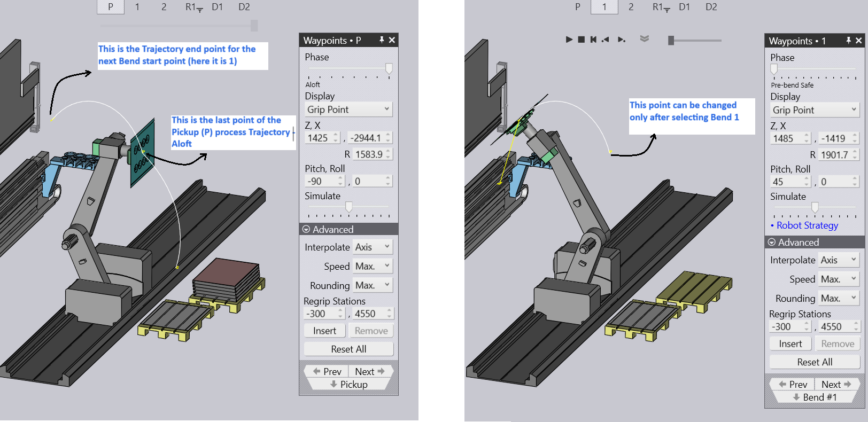Click Simulate slider in Waypoints P panel

(x=348, y=208)
